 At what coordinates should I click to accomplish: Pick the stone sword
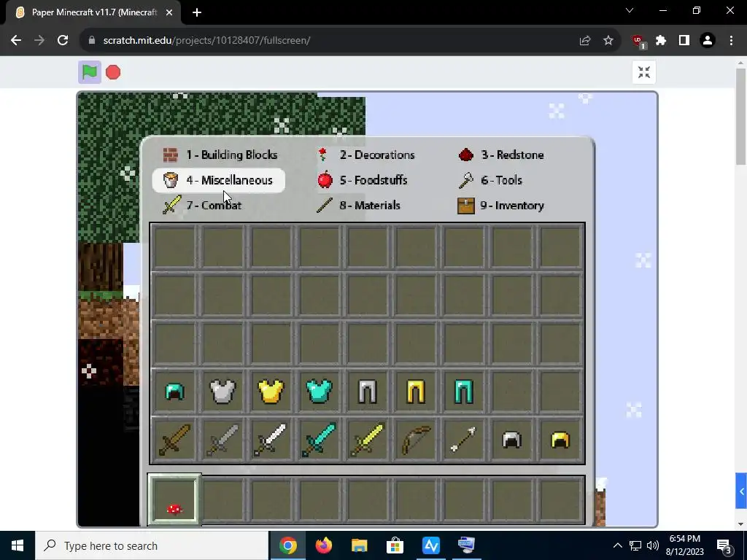click(x=222, y=440)
